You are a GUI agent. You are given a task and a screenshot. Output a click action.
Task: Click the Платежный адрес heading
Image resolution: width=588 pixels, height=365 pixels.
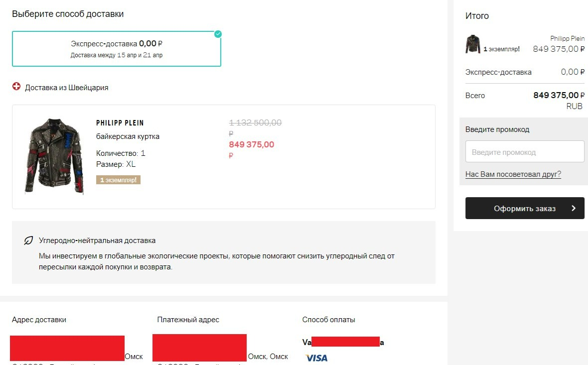[188, 320]
